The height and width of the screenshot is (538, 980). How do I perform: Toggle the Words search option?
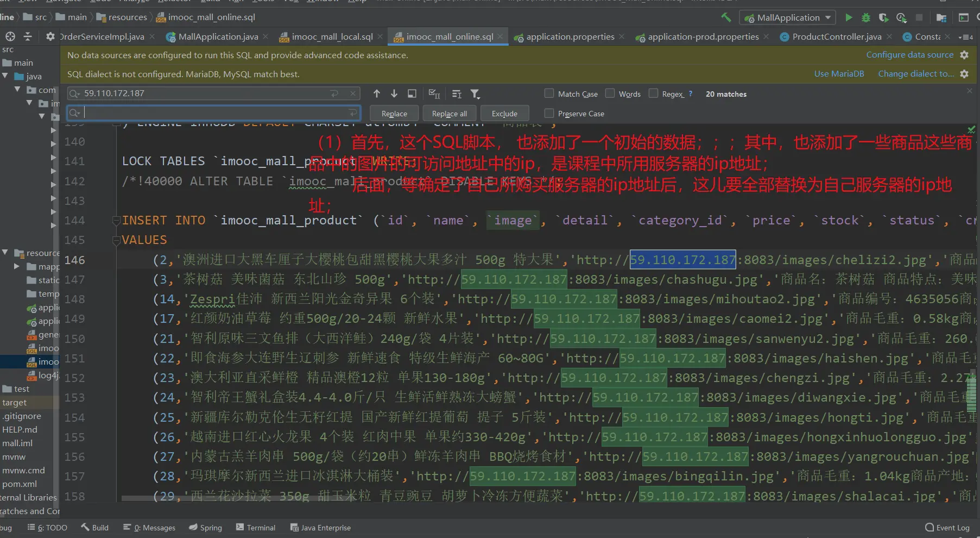610,93
